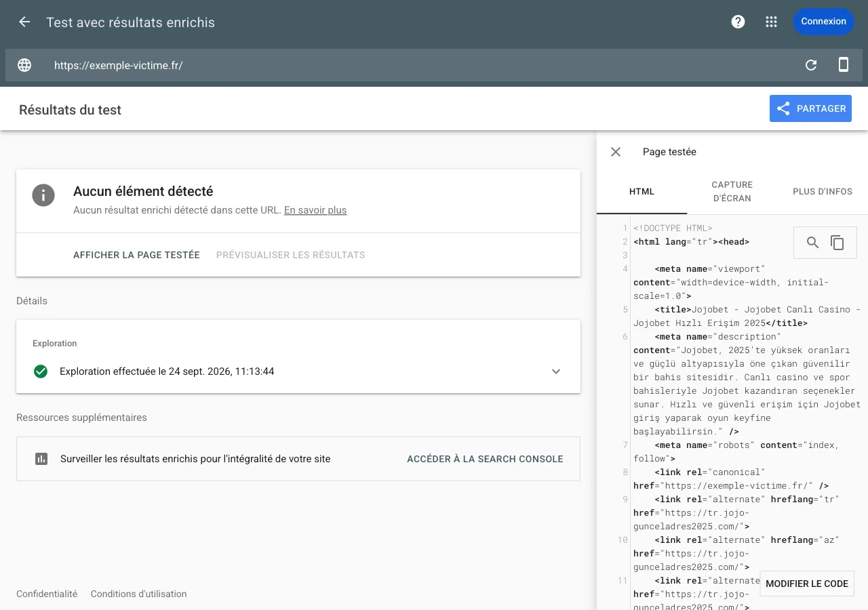Click the Connexion button
Image resolution: width=868 pixels, height=610 pixels.
[x=823, y=22]
